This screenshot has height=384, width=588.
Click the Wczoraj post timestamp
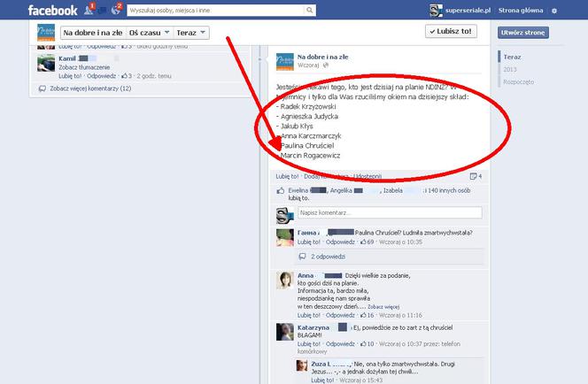308,65
